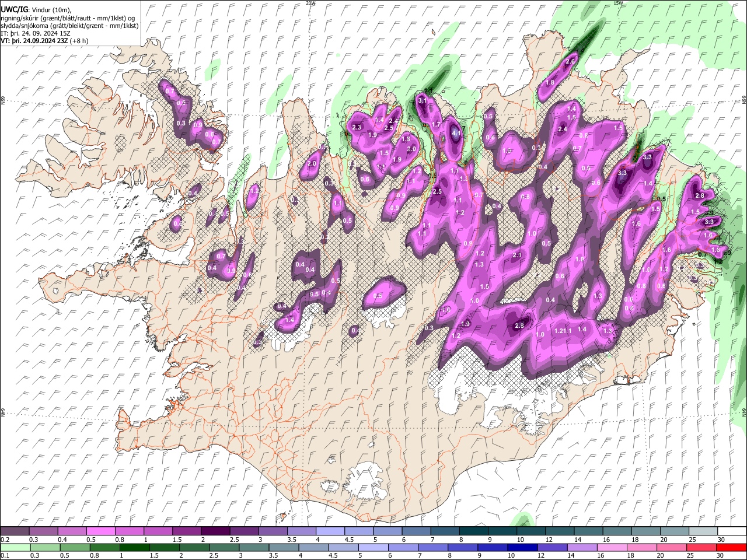Pick bottom-row dark blue swatch between 10 and 12
747x560 pixels.
pos(523,547)
